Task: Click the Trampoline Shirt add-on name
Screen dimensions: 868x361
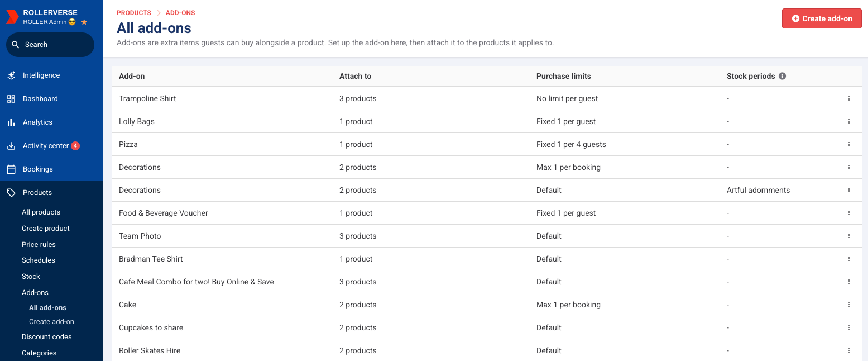Action: point(147,98)
